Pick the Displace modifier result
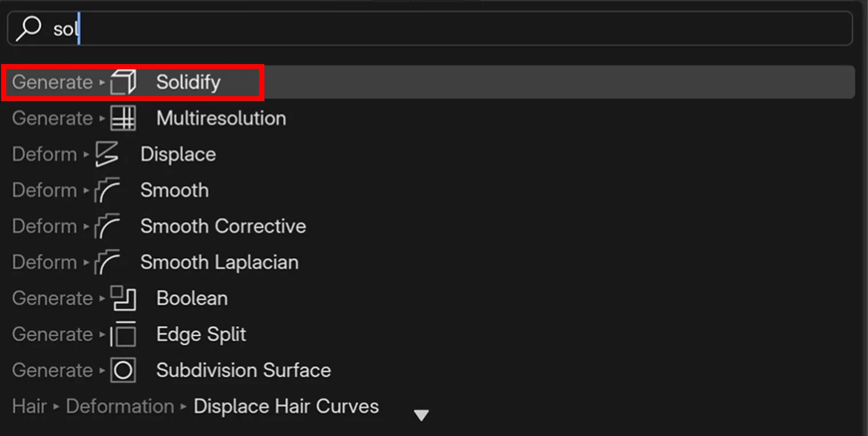The width and height of the screenshot is (868, 436). [x=178, y=155]
